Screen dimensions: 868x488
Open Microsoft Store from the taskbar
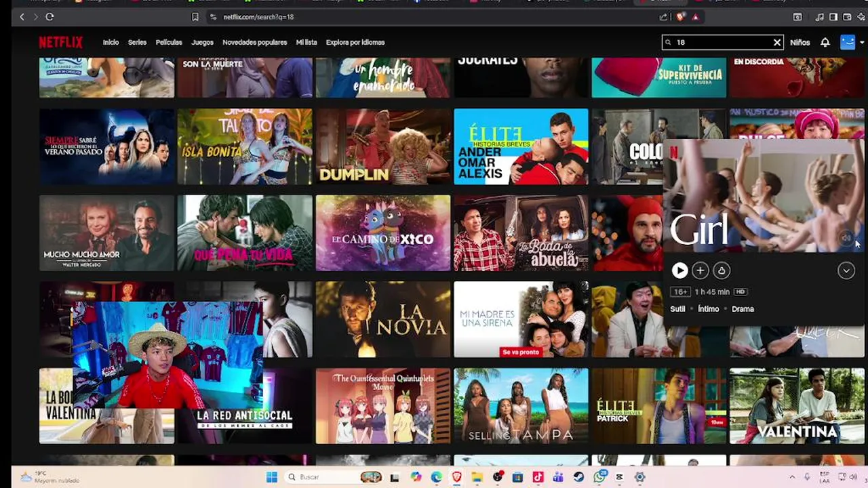[x=517, y=477]
